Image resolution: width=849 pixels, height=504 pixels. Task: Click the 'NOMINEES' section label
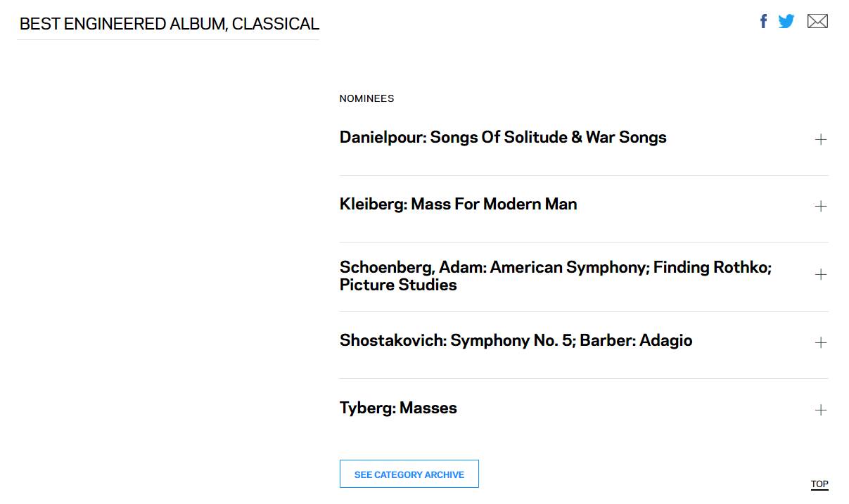click(366, 98)
